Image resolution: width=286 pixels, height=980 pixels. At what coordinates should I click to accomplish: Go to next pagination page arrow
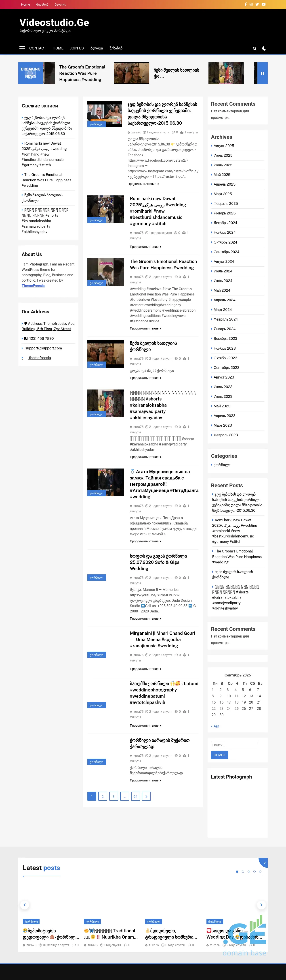point(146,796)
